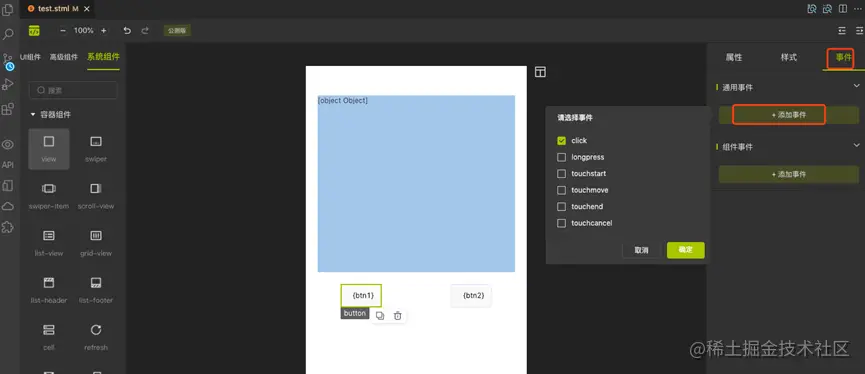Image resolution: width=865 pixels, height=374 pixels.
Task: Click the trash delete icon below btn1
Action: tap(397, 316)
